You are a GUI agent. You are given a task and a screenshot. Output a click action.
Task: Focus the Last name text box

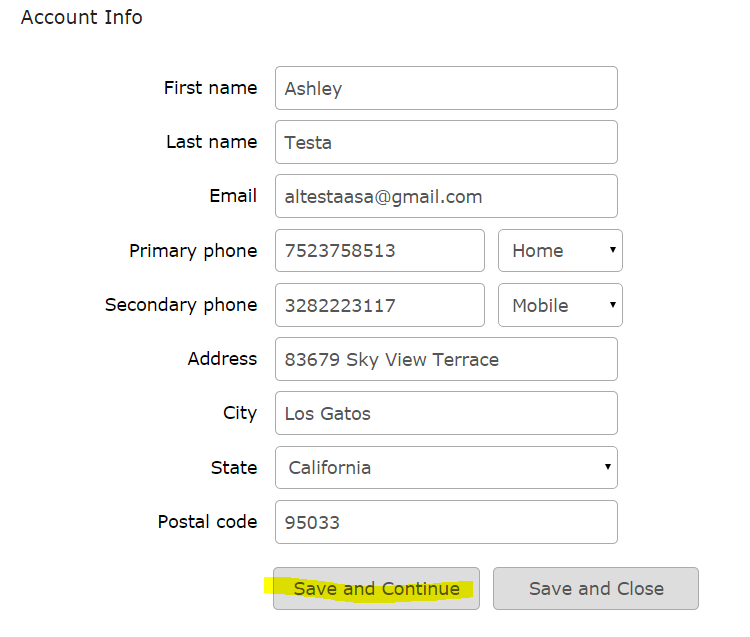click(446, 142)
